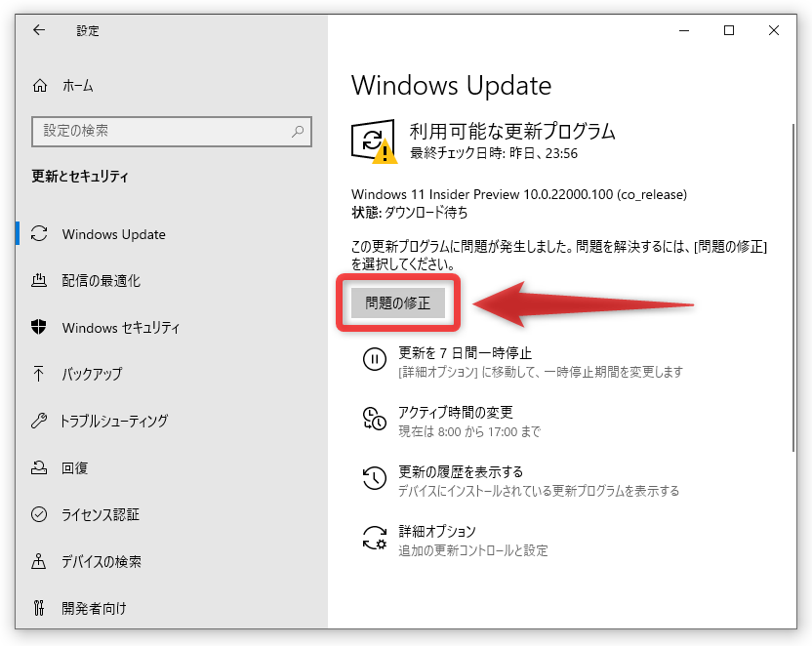Click the vertical scrollbar on the right
This screenshot has height=646, width=812.
[792, 287]
